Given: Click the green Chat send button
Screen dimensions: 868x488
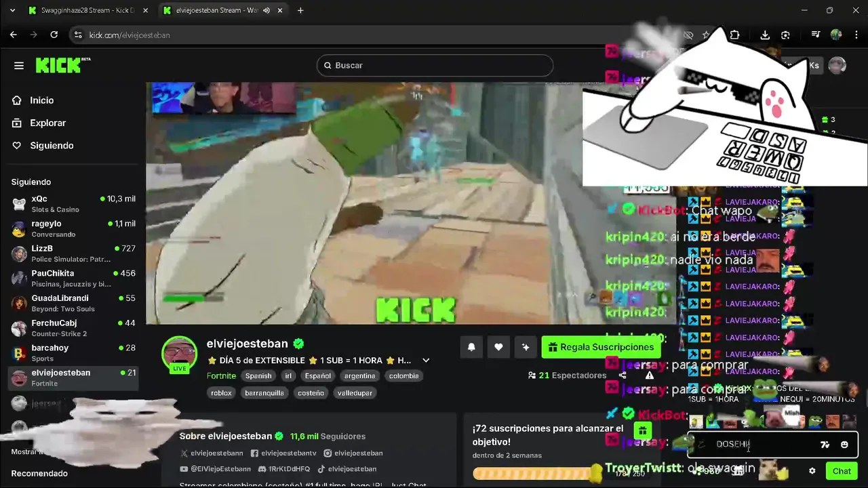Looking at the screenshot, I should [842, 471].
